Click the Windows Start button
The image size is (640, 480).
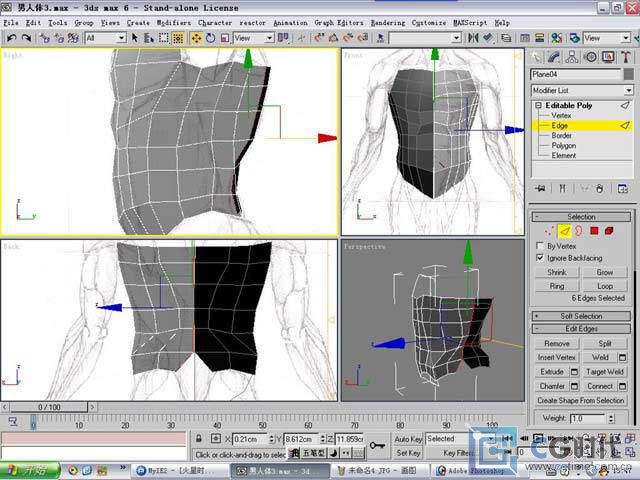(x=30, y=471)
